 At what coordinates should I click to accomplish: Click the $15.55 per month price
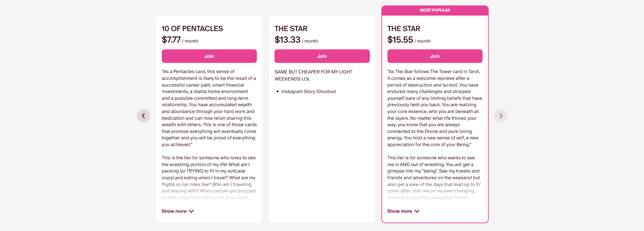click(409, 40)
